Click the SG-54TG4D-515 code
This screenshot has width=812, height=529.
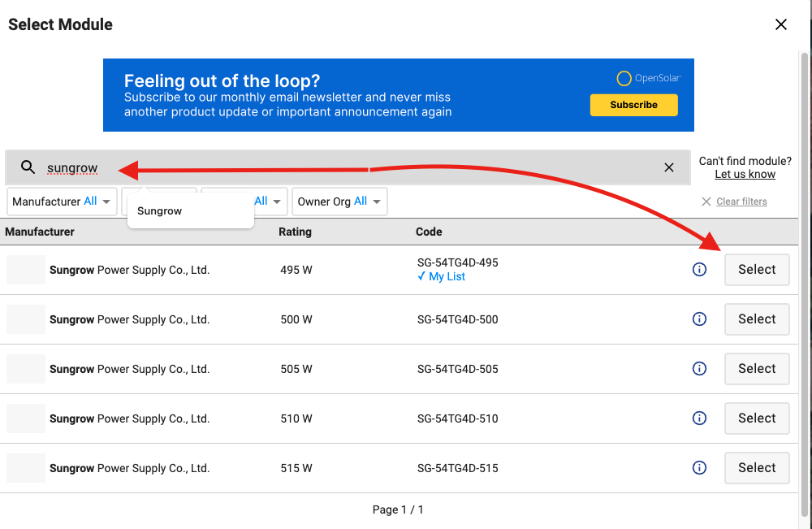tap(458, 468)
